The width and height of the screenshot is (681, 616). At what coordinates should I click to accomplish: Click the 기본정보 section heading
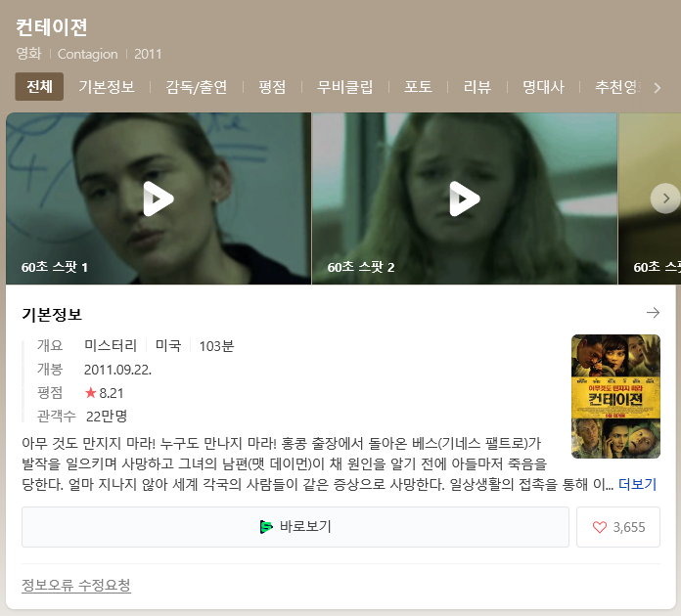tap(52, 314)
